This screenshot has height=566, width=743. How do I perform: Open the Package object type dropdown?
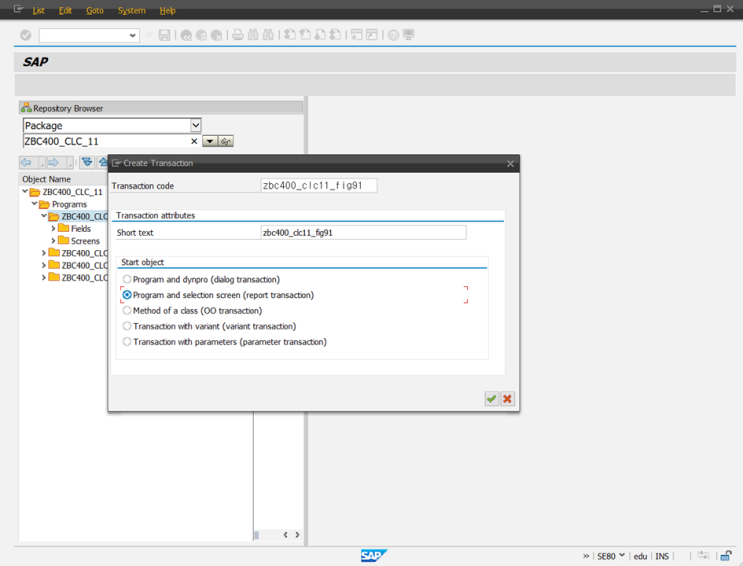[x=196, y=126]
